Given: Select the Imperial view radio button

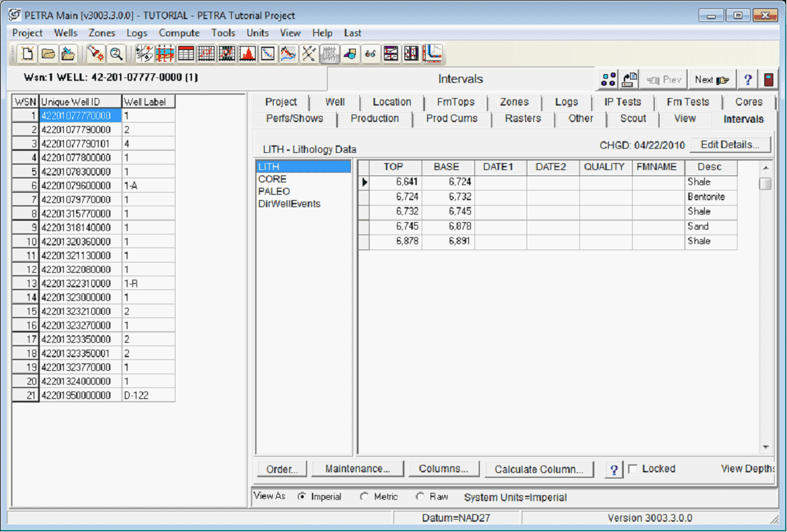Looking at the screenshot, I should tap(302, 496).
